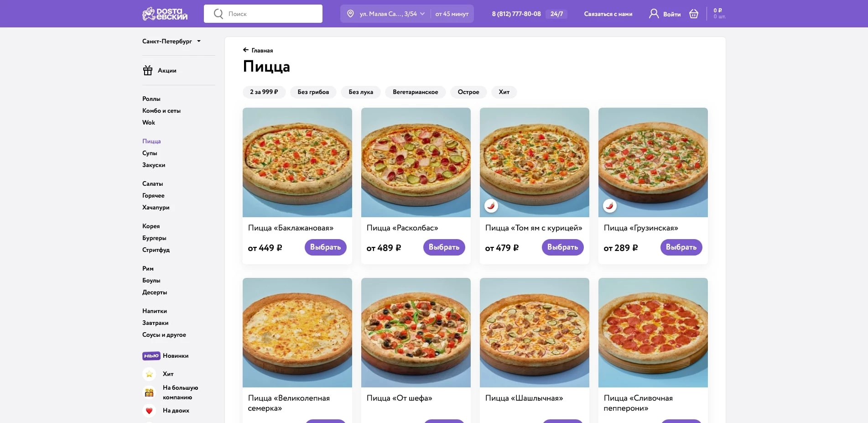
Task: Toggle the Без грибов filter
Action: coord(313,92)
